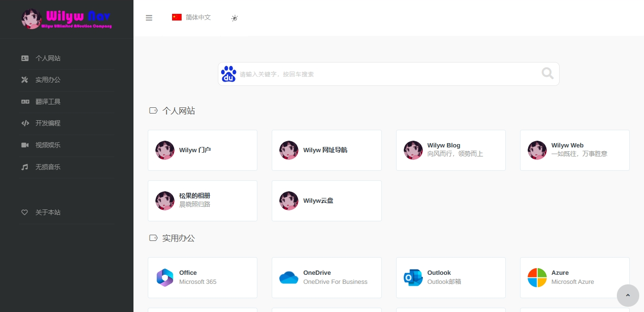Toggle the sidebar with hamburger button

point(149,18)
